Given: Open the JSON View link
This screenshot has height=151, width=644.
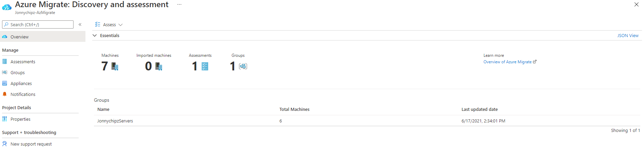Looking at the screenshot, I should tap(628, 35).
